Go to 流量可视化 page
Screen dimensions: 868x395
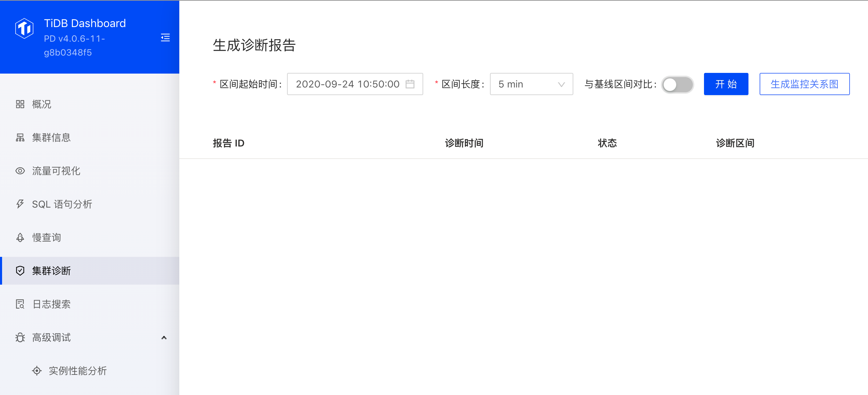coord(90,171)
